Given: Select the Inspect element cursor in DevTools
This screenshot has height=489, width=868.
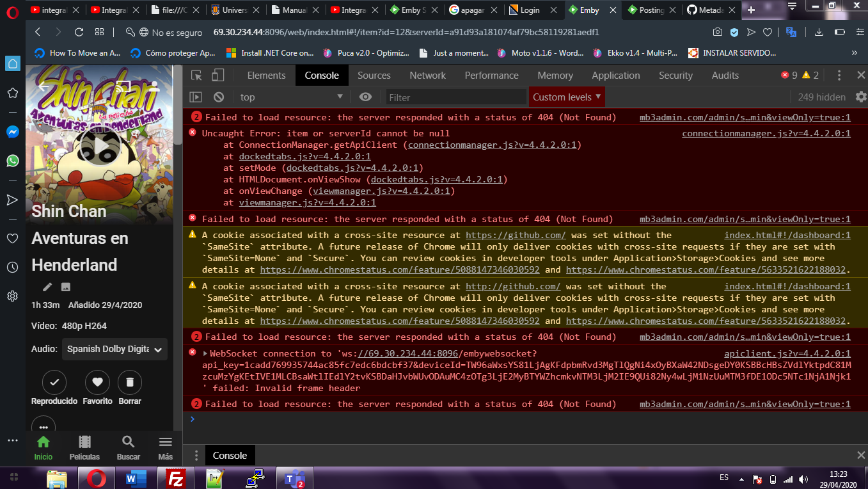Looking at the screenshot, I should 197,75.
